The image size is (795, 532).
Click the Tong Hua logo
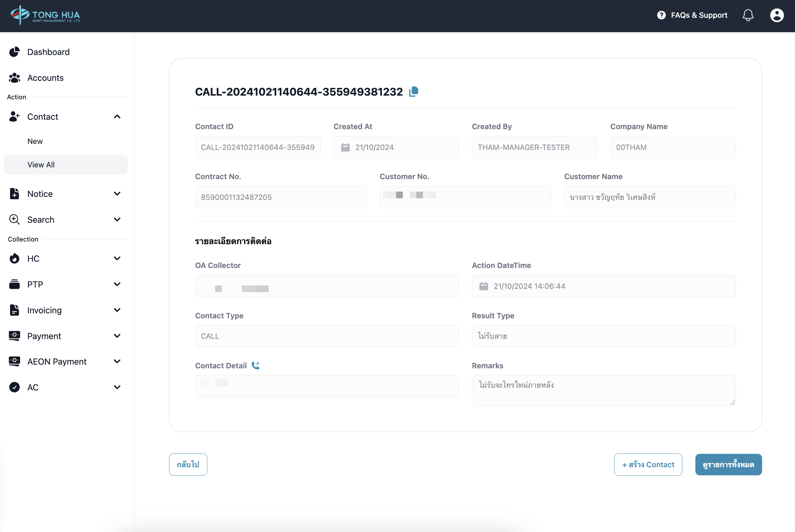(x=46, y=15)
